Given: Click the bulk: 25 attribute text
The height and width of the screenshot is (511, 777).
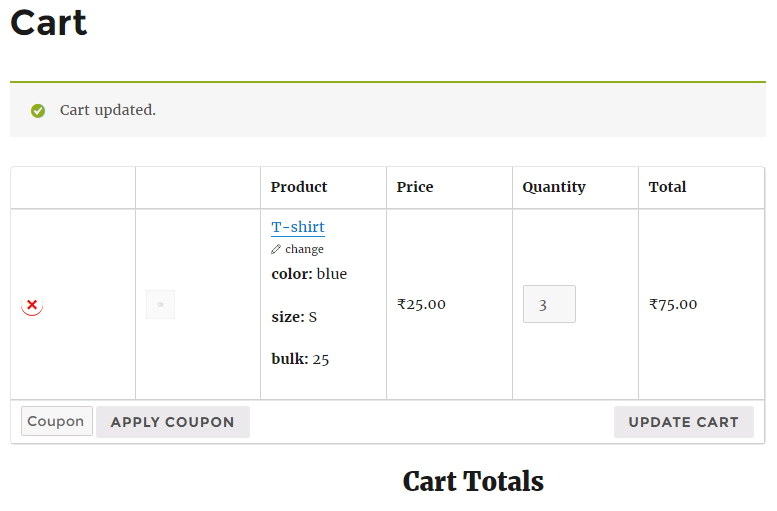Looking at the screenshot, I should pos(300,359).
